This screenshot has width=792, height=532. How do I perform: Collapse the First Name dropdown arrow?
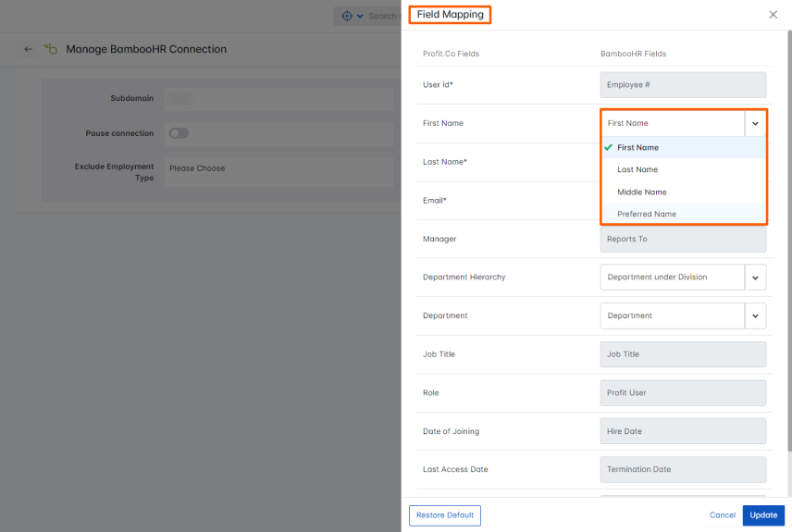pyautogui.click(x=755, y=123)
